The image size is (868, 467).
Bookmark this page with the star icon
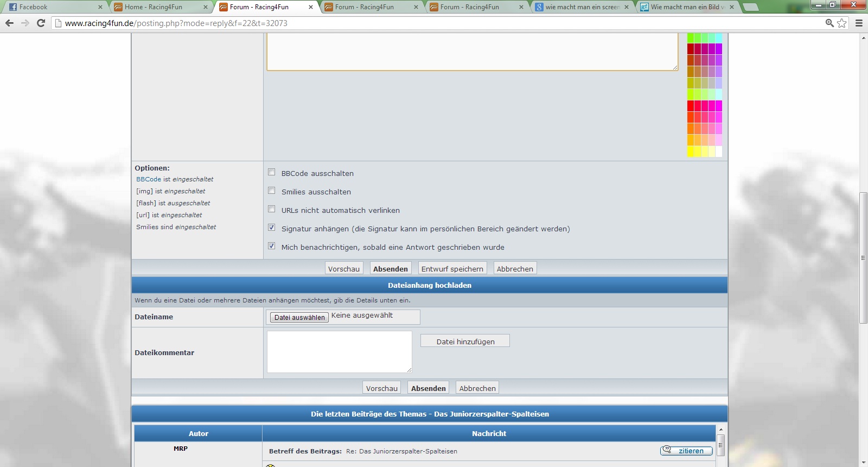click(x=841, y=23)
